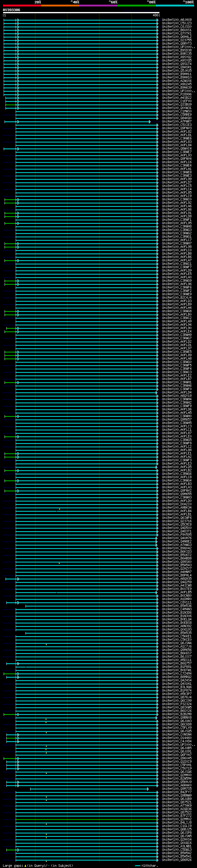Select the UniRef100_A3LNB1 entry
197x868 pixels.
(x=177, y=846)
